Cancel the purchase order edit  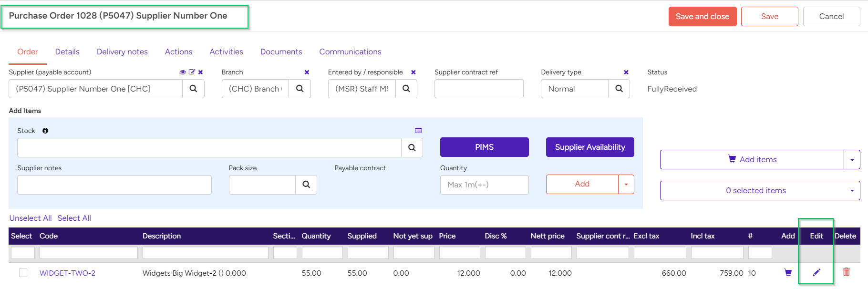[831, 16]
